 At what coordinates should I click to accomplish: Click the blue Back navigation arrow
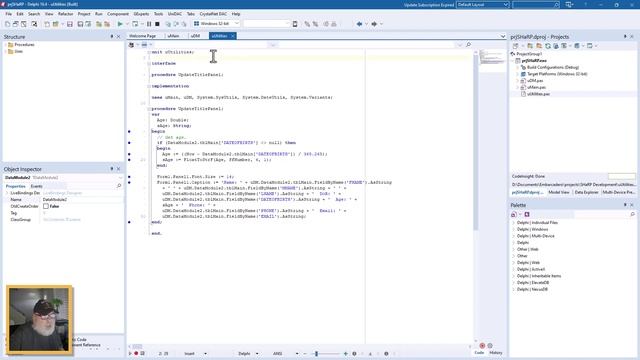359,24
